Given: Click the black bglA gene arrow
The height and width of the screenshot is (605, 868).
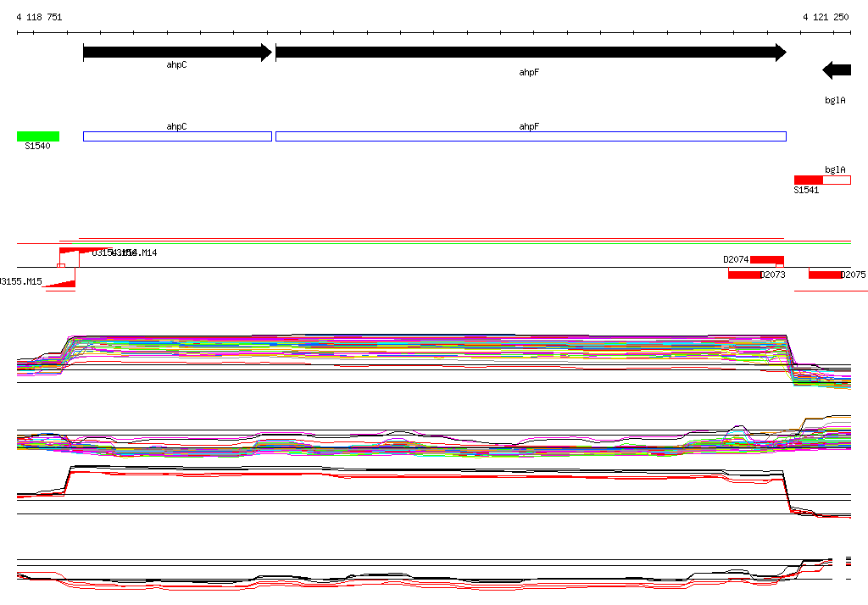Looking at the screenshot, I should [x=837, y=70].
